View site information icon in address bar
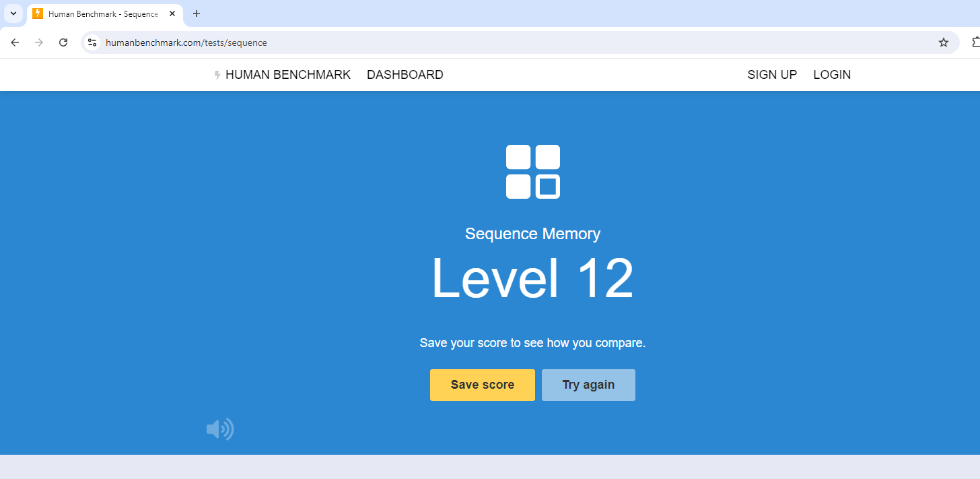Viewport: 980px width, 479px height. click(x=93, y=42)
